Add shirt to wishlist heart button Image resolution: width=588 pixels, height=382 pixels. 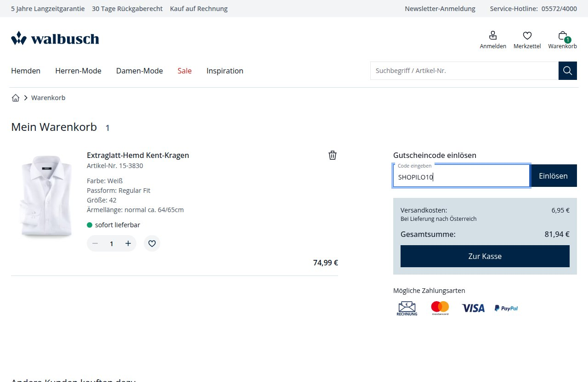point(152,243)
